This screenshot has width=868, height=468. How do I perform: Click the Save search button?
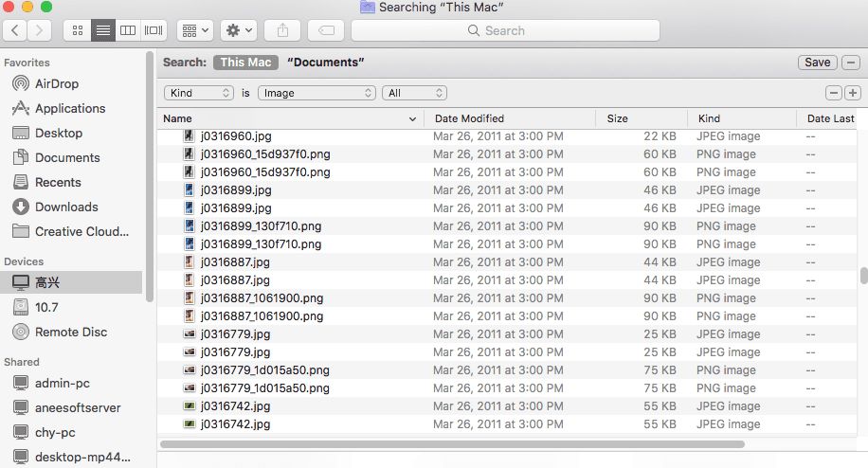tap(817, 63)
